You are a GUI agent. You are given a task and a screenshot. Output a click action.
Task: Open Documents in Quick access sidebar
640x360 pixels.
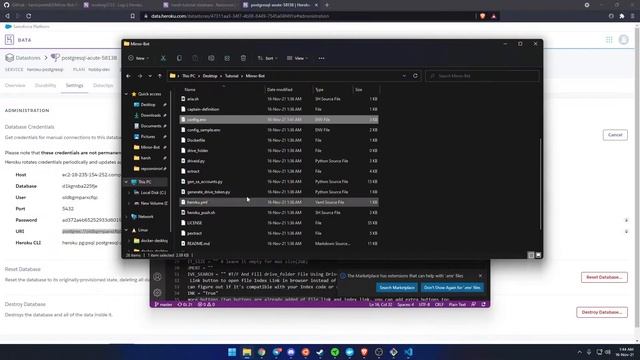pos(150,126)
